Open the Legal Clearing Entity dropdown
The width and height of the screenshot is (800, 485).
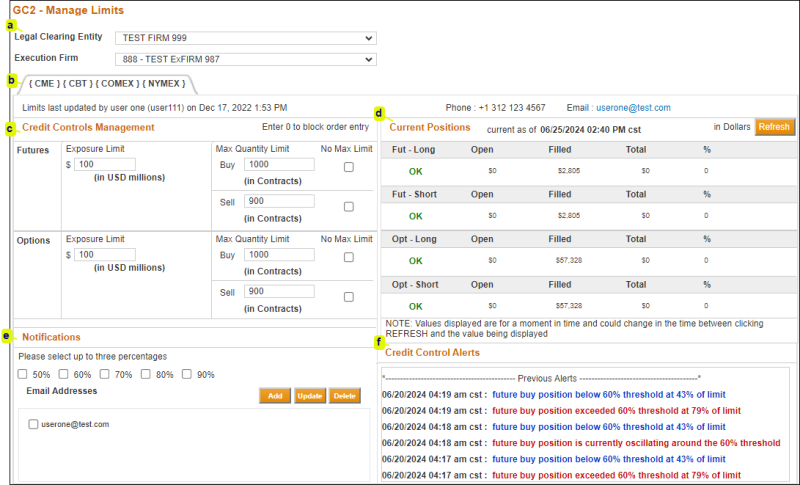(x=245, y=38)
